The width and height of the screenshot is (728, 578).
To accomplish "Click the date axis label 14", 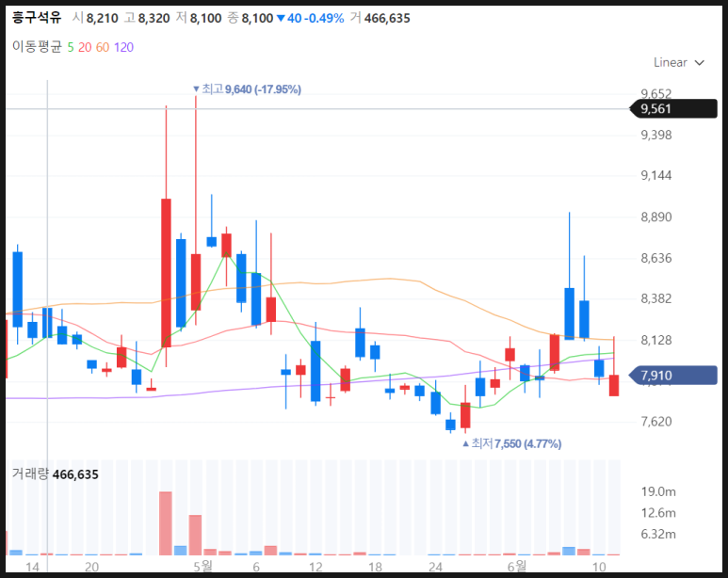I will click(32, 567).
